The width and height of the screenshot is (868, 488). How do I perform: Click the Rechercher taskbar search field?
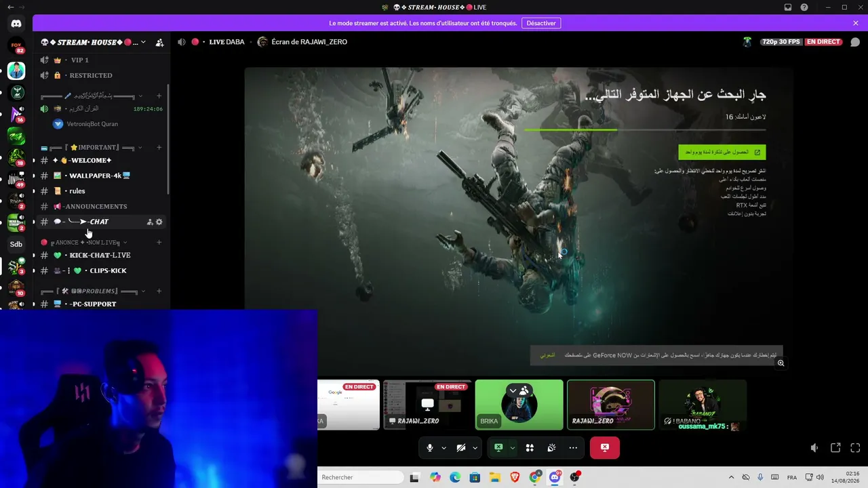(x=361, y=477)
